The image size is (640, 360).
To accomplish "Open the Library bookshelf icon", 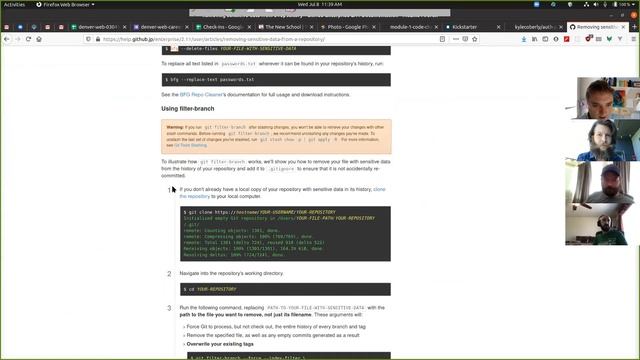I will point(534,39).
